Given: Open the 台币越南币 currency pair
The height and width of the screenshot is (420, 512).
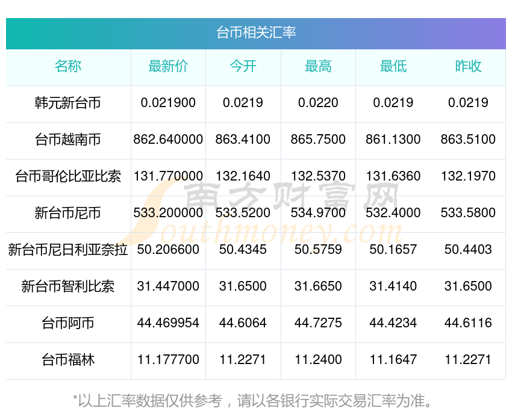Looking at the screenshot, I should (68, 140).
